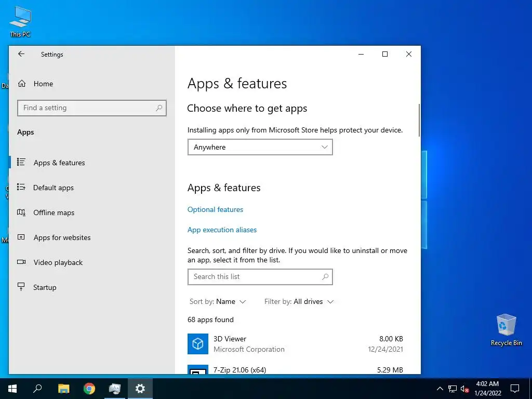Show hidden tray icons chevron
The width and height of the screenshot is (532, 399).
(x=440, y=389)
